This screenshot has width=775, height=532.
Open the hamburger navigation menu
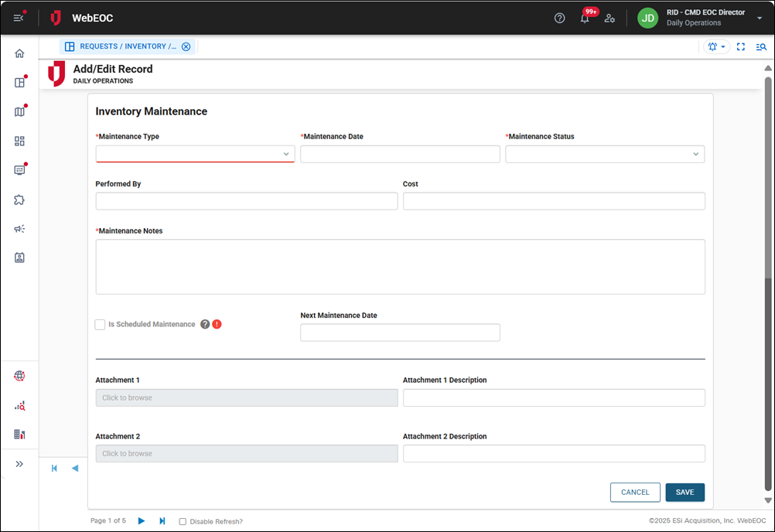[x=19, y=18]
